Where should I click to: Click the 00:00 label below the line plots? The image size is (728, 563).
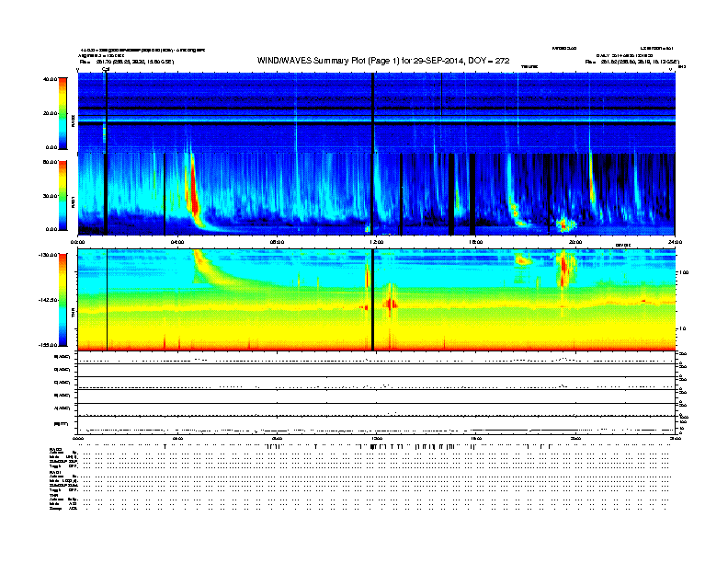[x=78, y=438]
